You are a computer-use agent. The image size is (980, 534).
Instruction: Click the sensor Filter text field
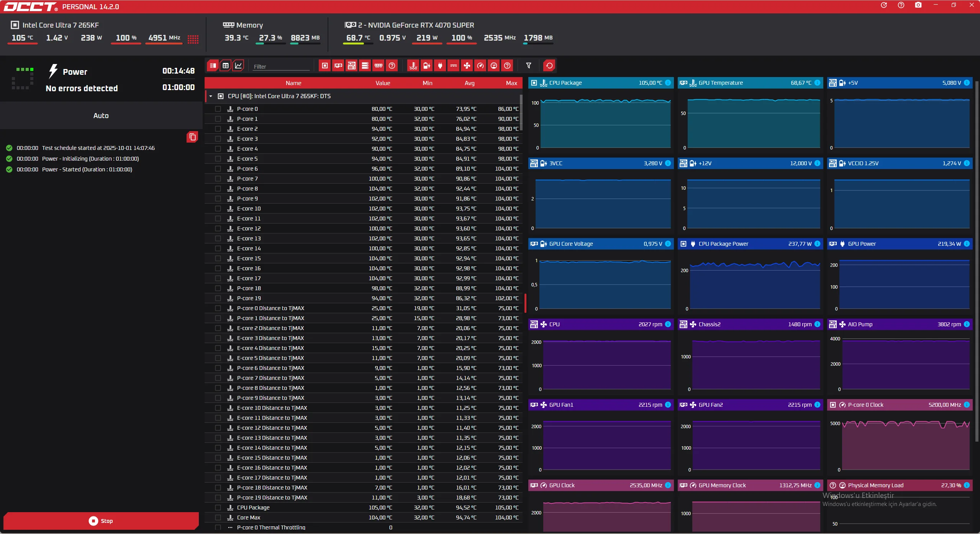[281, 66]
